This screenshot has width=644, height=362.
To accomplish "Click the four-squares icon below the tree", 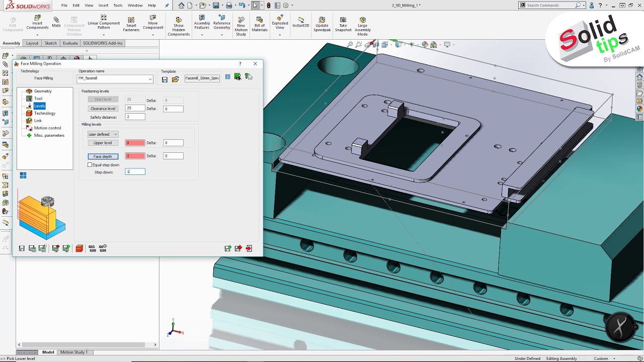I will (23, 175).
